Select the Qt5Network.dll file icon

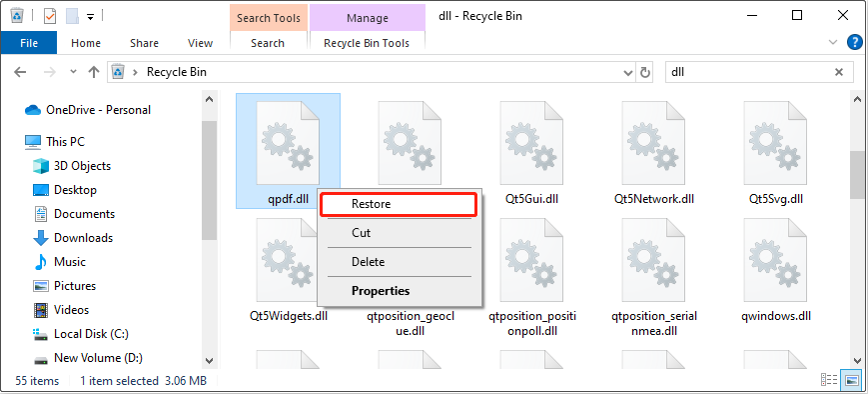click(x=653, y=143)
